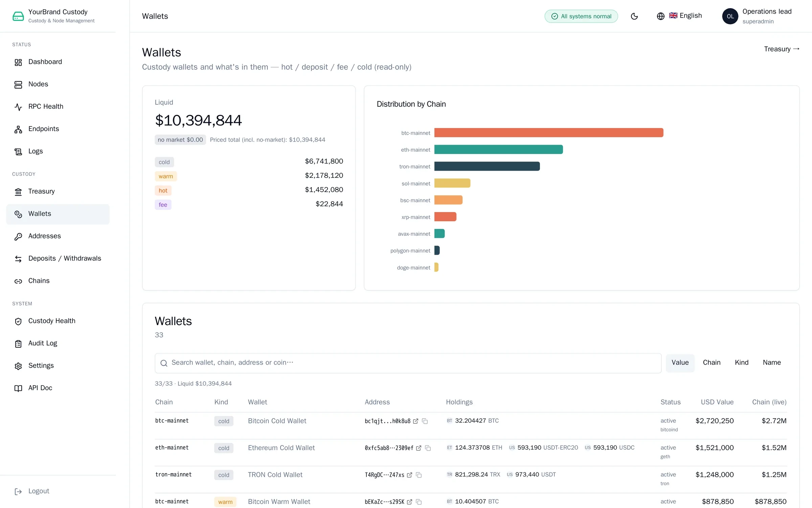Screen dimensions: 812x508
Task: Click the Treasury bank icon in sidebar
Action: [x=18, y=192]
